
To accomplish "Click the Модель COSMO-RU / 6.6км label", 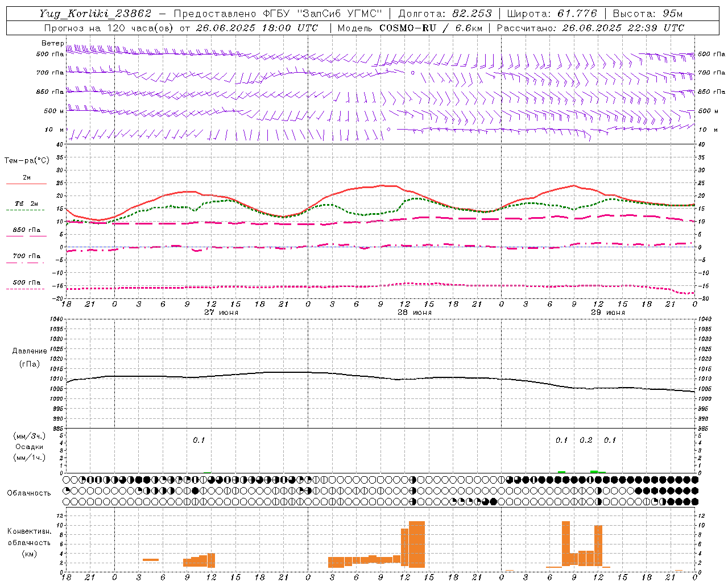I will coord(409,28).
